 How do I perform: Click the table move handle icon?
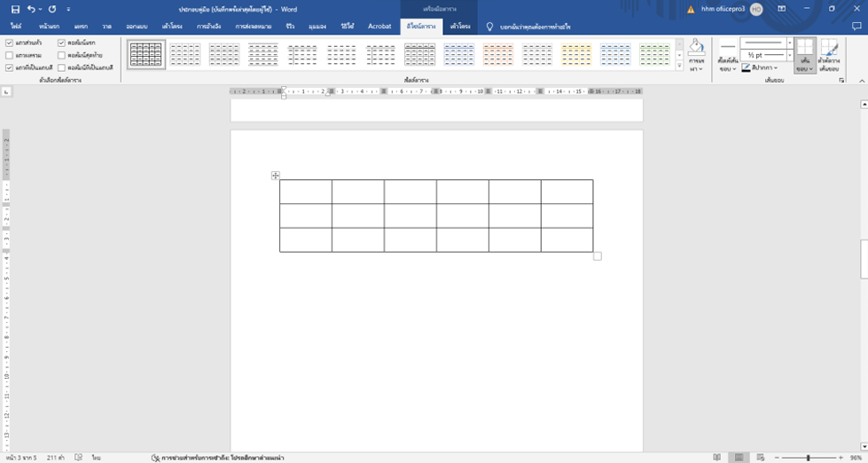coord(276,176)
